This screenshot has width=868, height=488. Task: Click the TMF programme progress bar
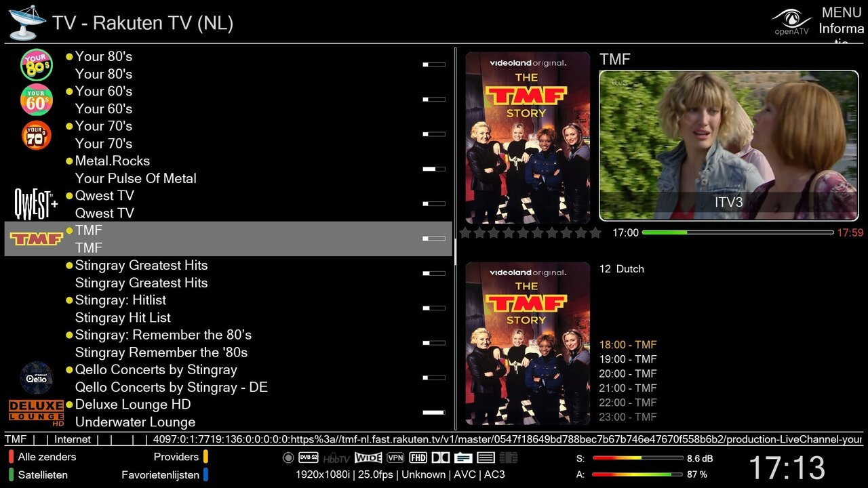point(738,232)
